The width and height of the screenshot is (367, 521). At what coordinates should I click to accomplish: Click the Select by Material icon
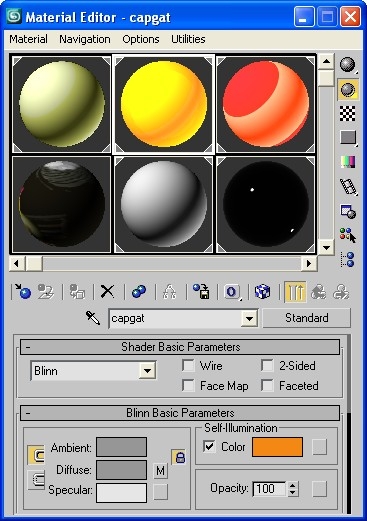(348, 235)
